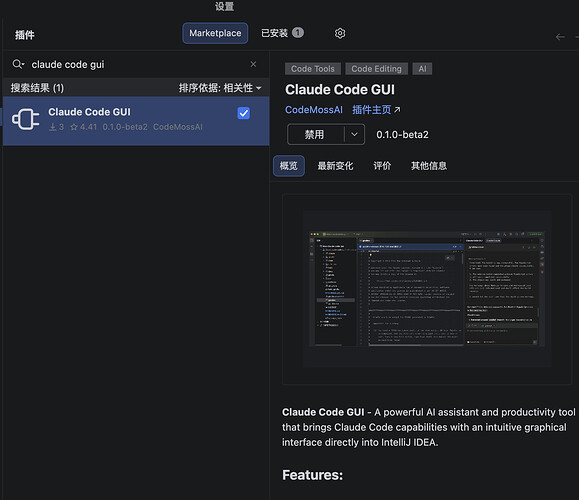
Task: Open the 最新变化 tab
Action: [335, 166]
